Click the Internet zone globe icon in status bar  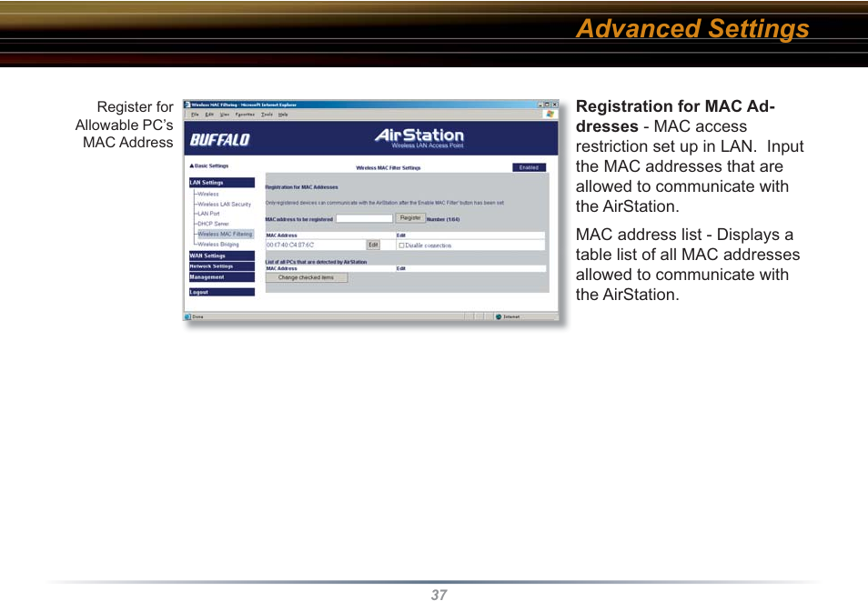pos(499,316)
